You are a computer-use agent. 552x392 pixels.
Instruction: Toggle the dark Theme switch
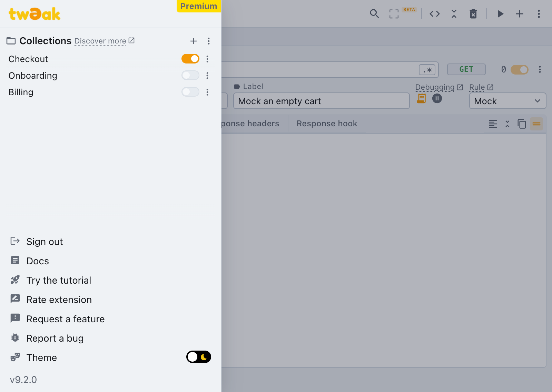click(x=199, y=357)
